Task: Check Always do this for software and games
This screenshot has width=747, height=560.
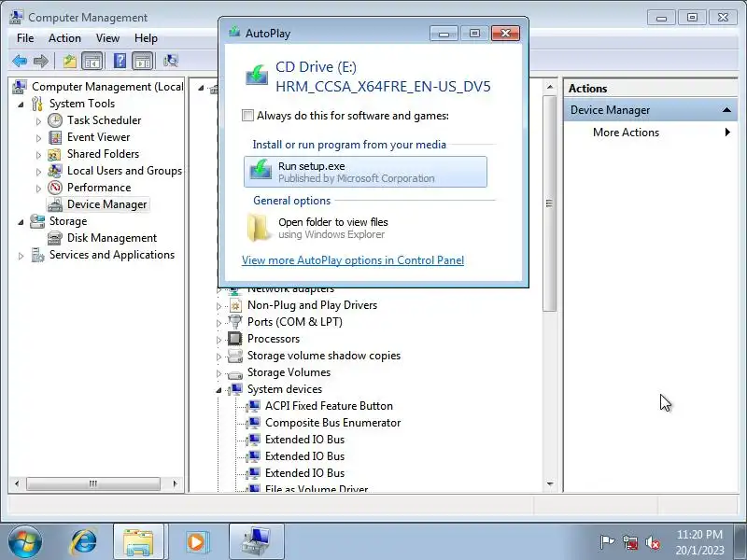Action: point(247,116)
